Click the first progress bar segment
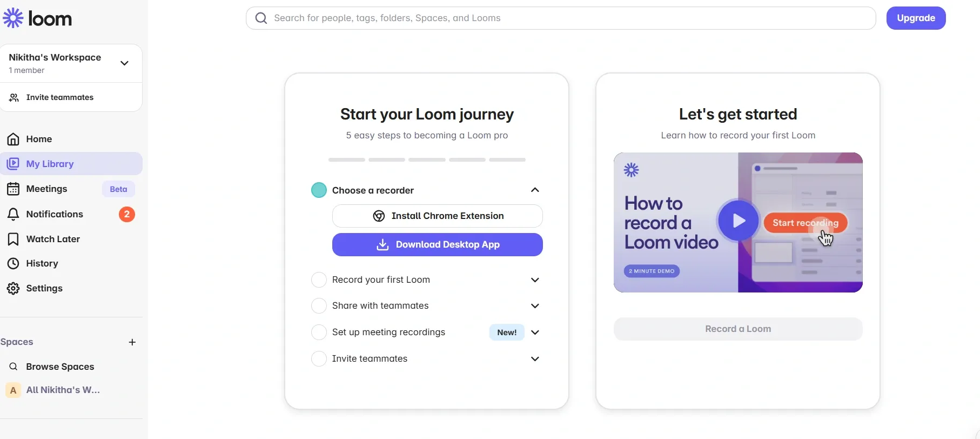The image size is (980, 439). pos(347,160)
